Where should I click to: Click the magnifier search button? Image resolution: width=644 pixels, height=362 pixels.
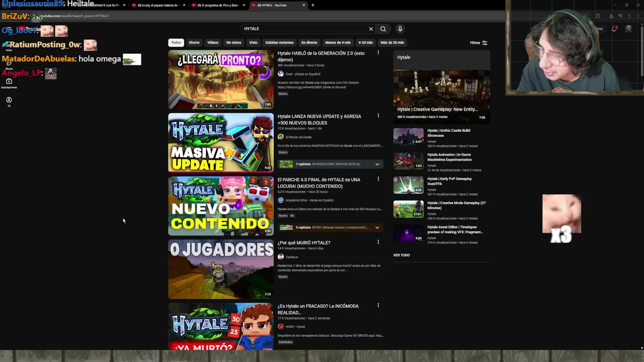pos(383,29)
